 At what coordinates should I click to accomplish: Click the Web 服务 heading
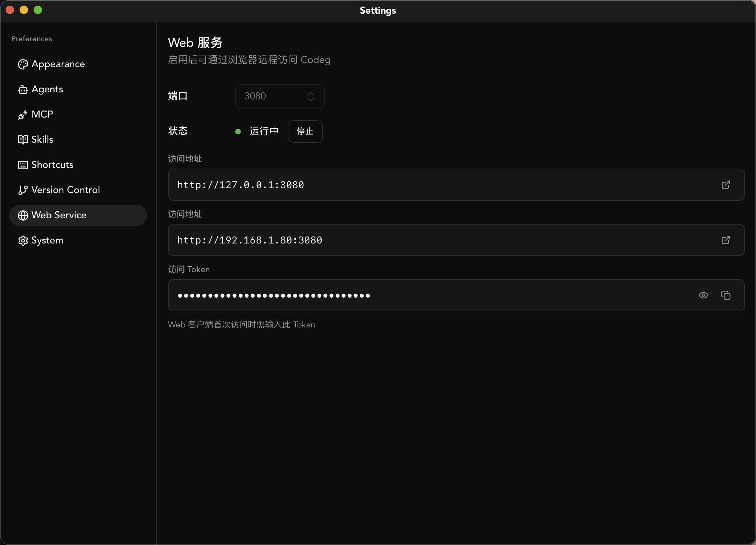click(195, 43)
